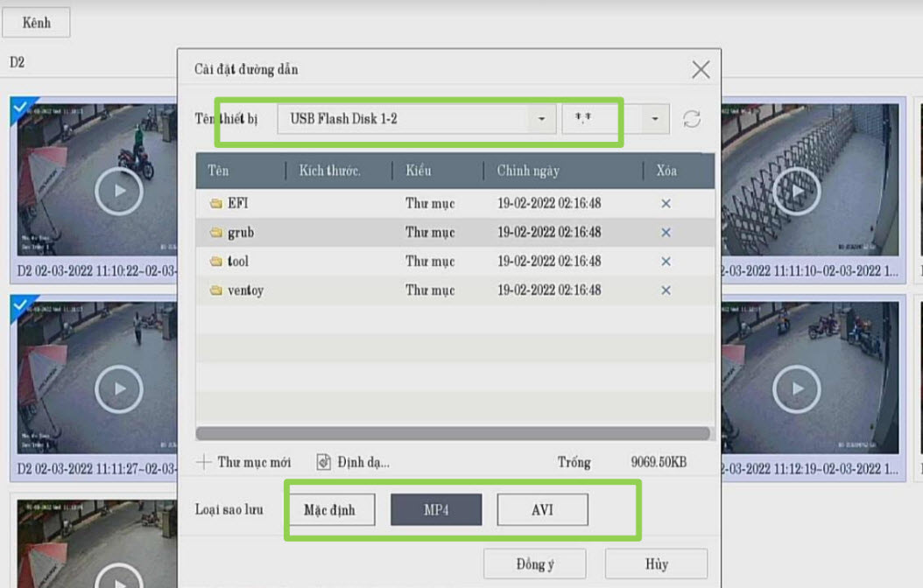Screen dimensions: 923x588
Task: Click the horizontal scrollbar below file list
Action: 452,433
